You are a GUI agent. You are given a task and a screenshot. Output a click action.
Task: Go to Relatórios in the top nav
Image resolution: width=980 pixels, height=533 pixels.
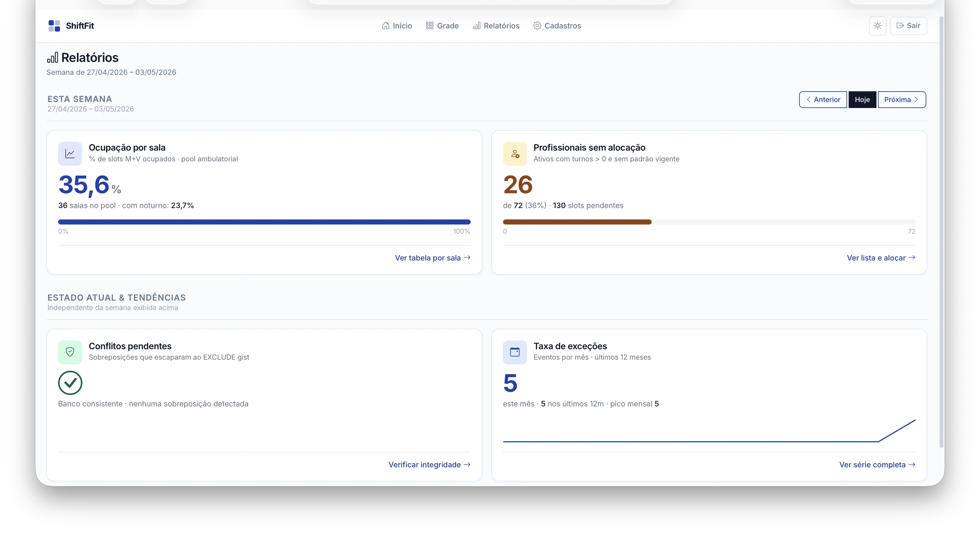[x=496, y=26]
